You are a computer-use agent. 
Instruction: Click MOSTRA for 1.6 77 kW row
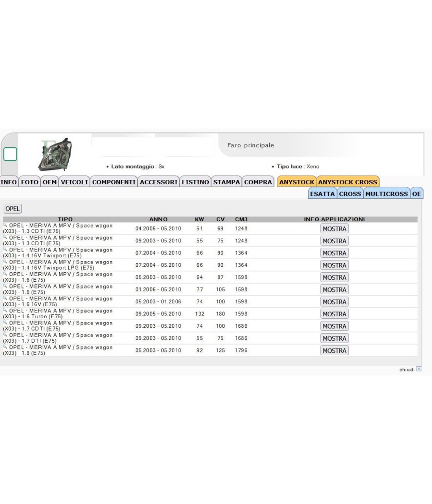point(335,289)
